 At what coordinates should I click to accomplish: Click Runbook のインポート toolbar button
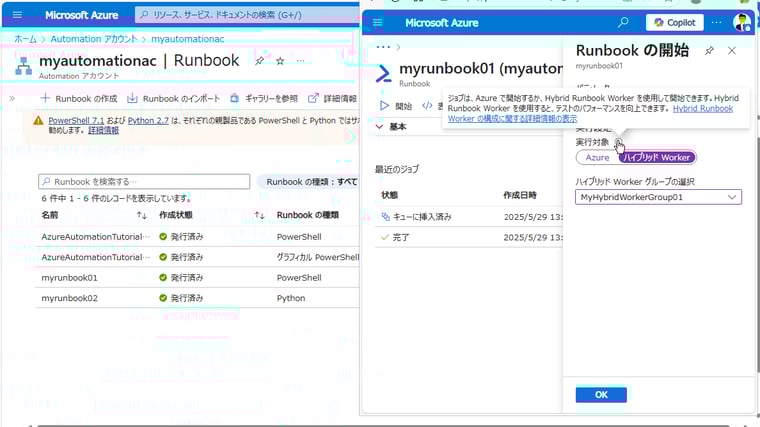(x=173, y=98)
